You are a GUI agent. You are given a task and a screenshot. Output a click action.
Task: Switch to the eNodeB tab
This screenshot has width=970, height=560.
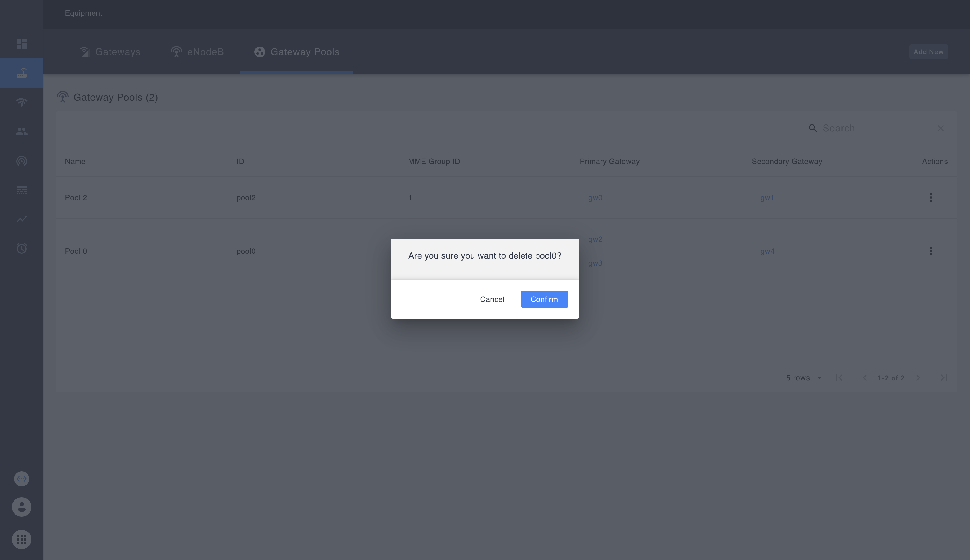point(197,52)
